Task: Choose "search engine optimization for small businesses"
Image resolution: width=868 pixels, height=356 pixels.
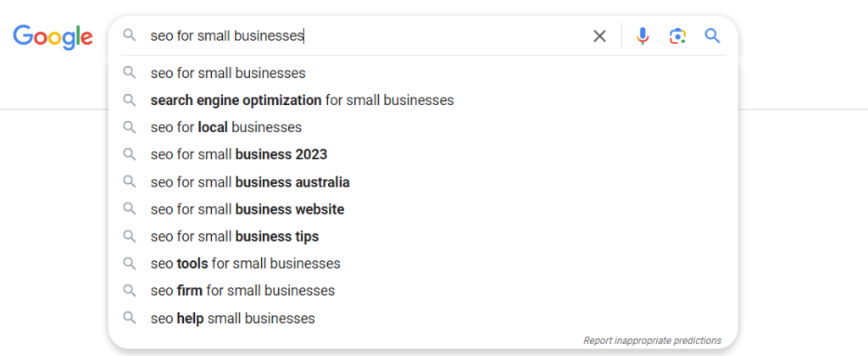Action: tap(302, 100)
